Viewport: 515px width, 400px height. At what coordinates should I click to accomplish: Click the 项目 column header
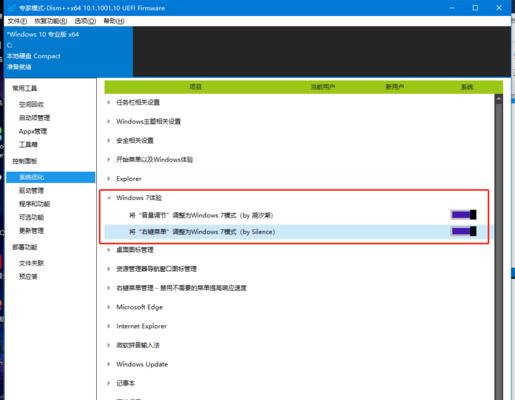196,87
